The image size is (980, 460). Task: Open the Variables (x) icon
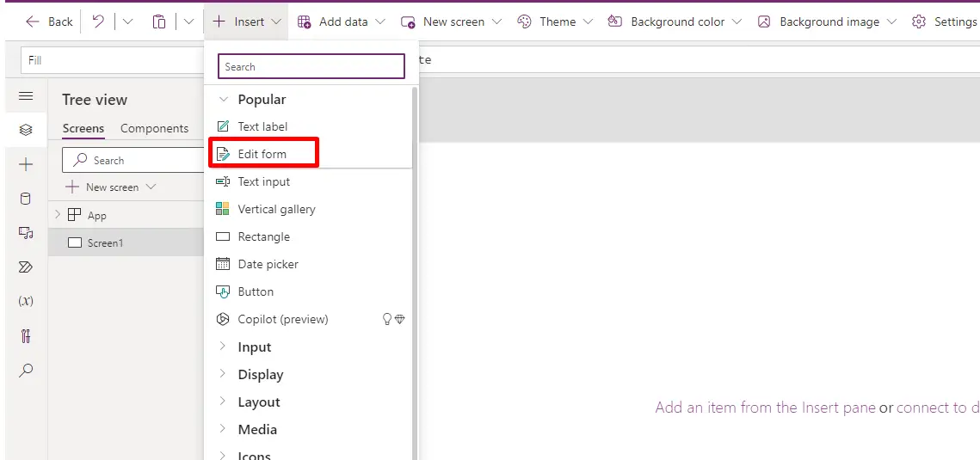pyautogui.click(x=26, y=301)
